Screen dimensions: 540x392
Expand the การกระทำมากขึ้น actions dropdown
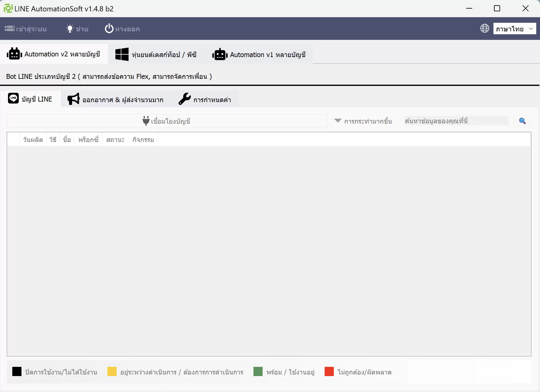[363, 121]
